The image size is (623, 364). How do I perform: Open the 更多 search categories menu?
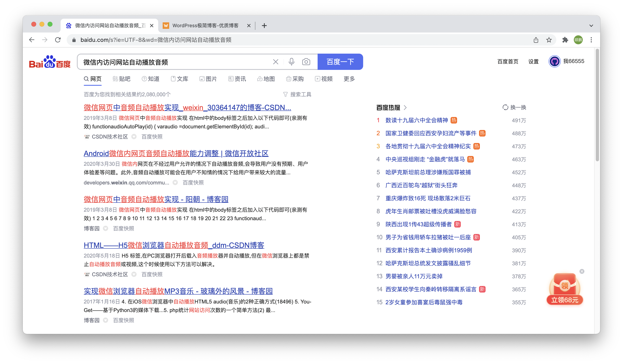[x=349, y=79]
